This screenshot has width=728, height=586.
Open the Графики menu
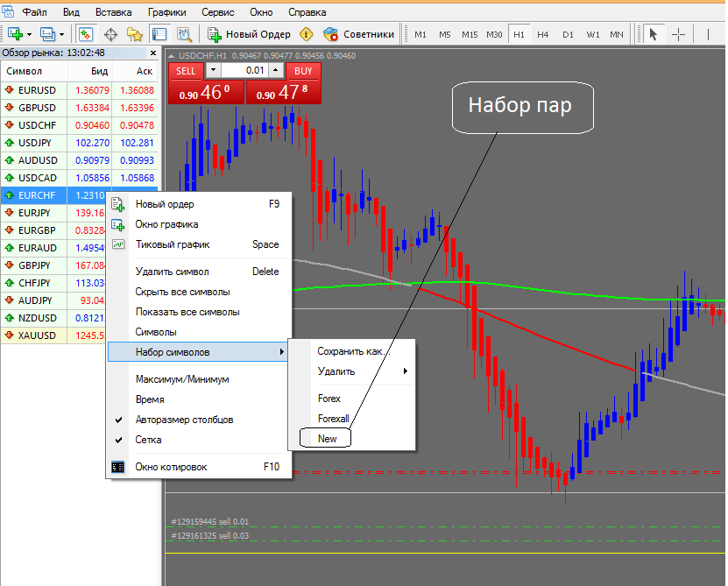coord(167,12)
